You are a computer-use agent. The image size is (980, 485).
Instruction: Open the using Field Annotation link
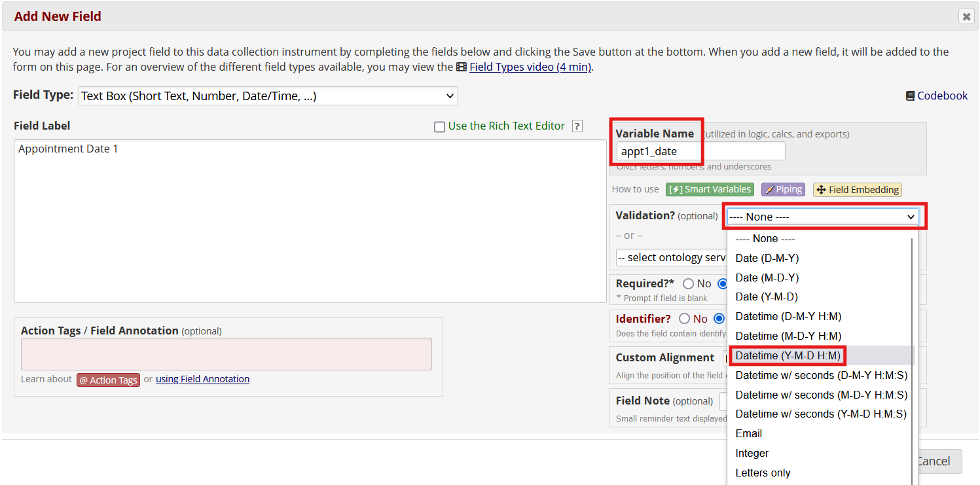(x=202, y=379)
